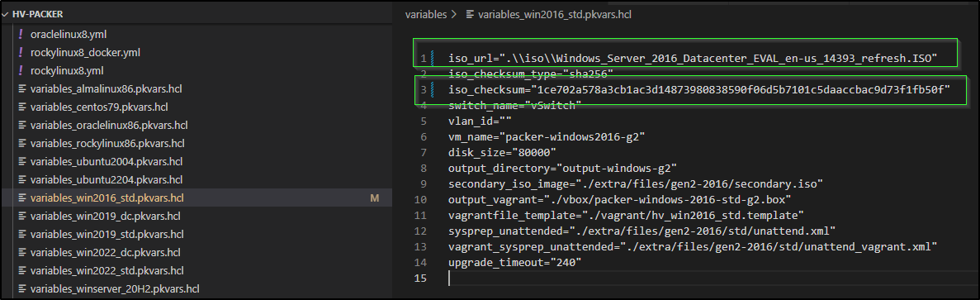Viewport: 980px width, 300px height.
Task: Click file icon beside variables_rockylinux86.pkvars.hcl
Action: point(22,144)
